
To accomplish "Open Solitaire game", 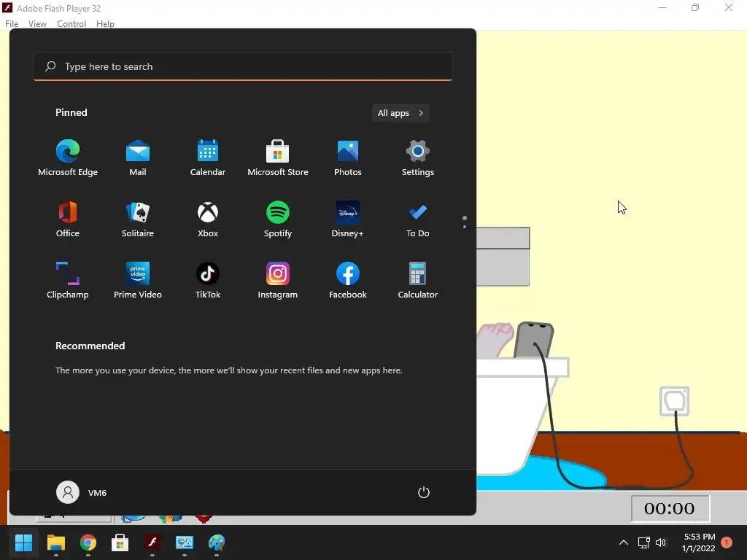I will (x=138, y=219).
